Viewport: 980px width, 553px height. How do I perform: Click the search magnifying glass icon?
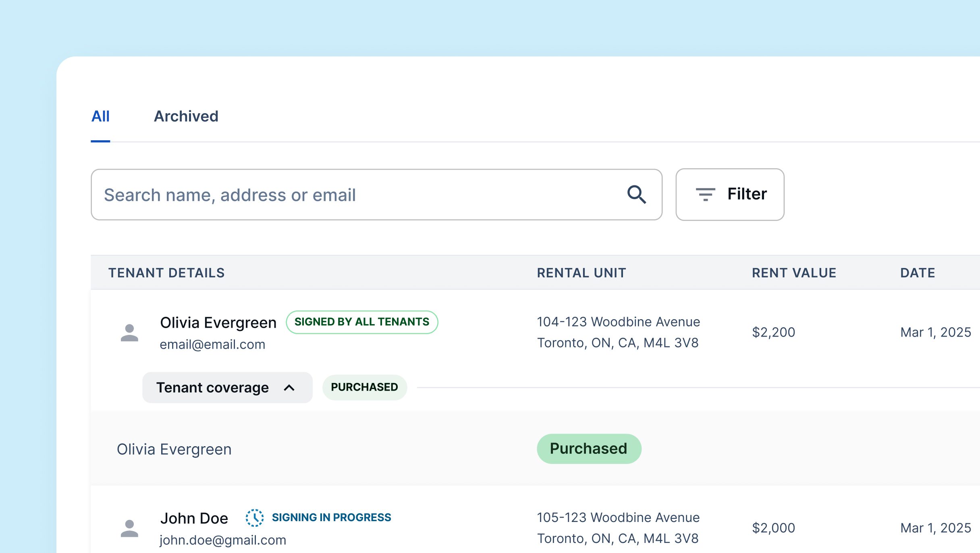(637, 195)
